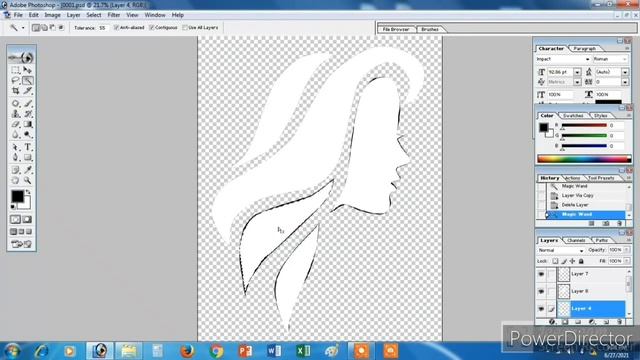Select the Clone Stamp tool
The height and width of the screenshot is (360, 640).
[16, 114]
